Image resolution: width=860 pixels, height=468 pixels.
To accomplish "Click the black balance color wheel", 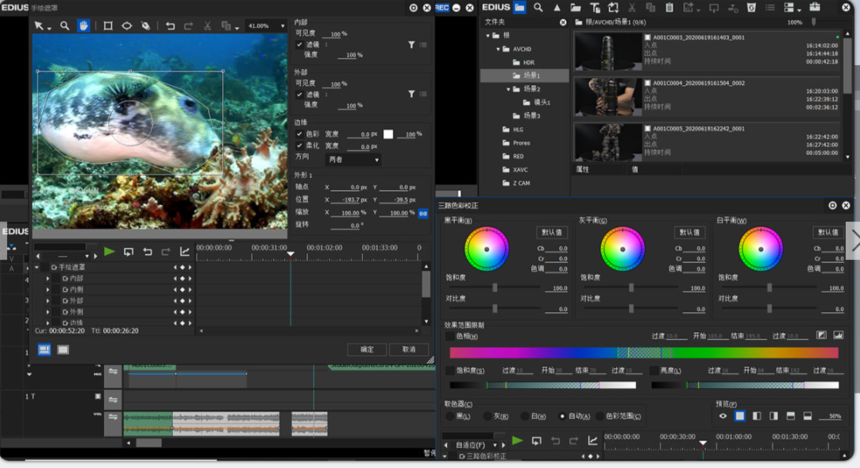I will (486, 249).
